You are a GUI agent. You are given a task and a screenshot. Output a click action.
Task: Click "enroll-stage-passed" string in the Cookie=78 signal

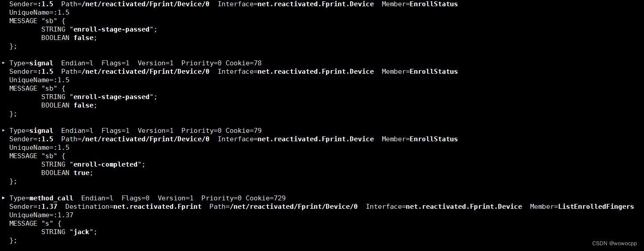click(x=113, y=97)
